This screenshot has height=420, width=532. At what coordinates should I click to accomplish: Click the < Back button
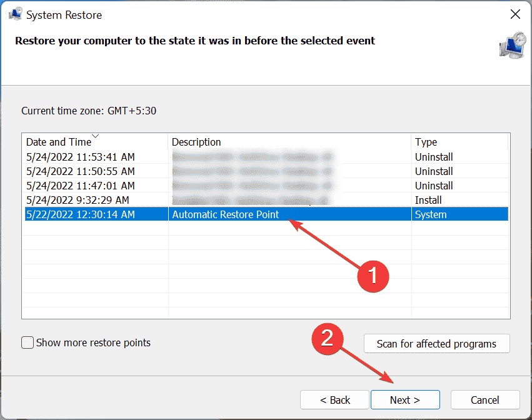click(x=334, y=399)
